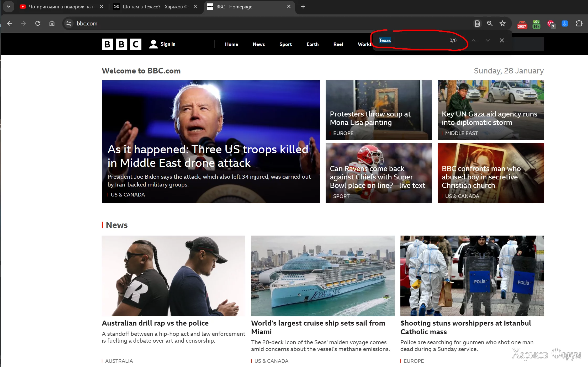Go forward to the next page
Screen dimensions: 588x367
[24, 23]
